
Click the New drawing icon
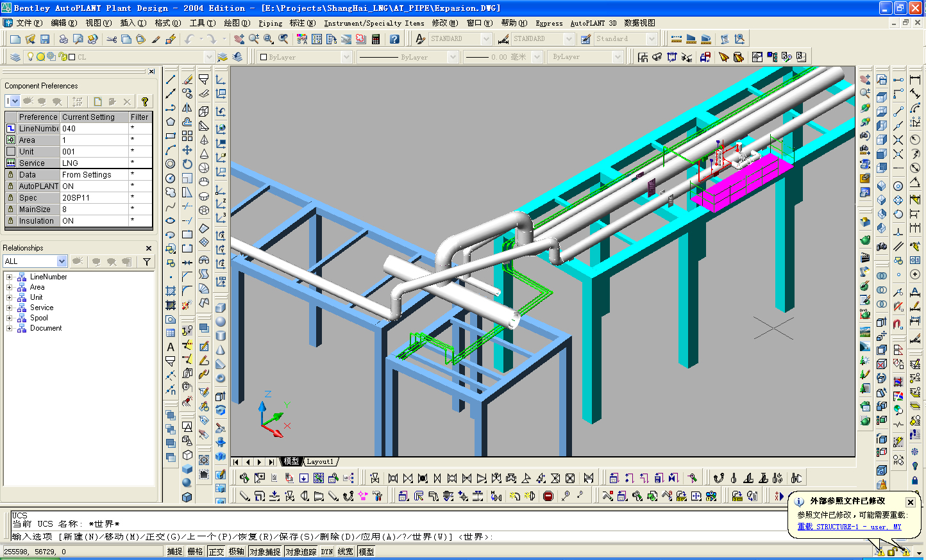point(15,39)
